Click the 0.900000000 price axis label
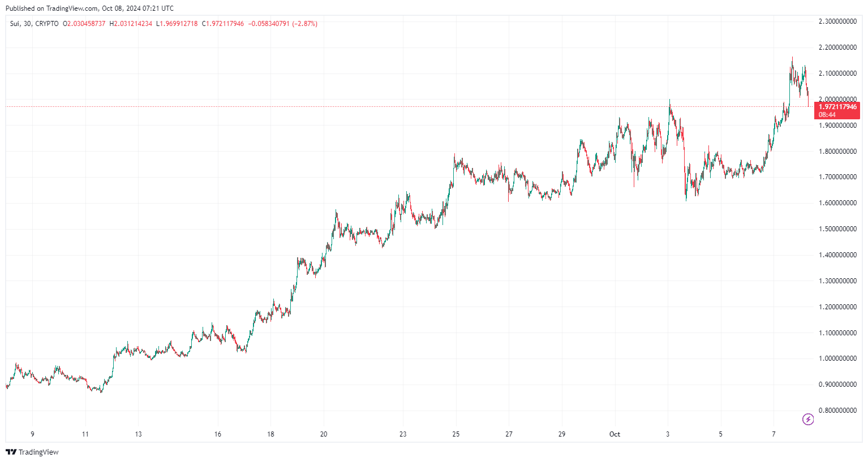The height and width of the screenshot is (462, 868). [x=837, y=385]
